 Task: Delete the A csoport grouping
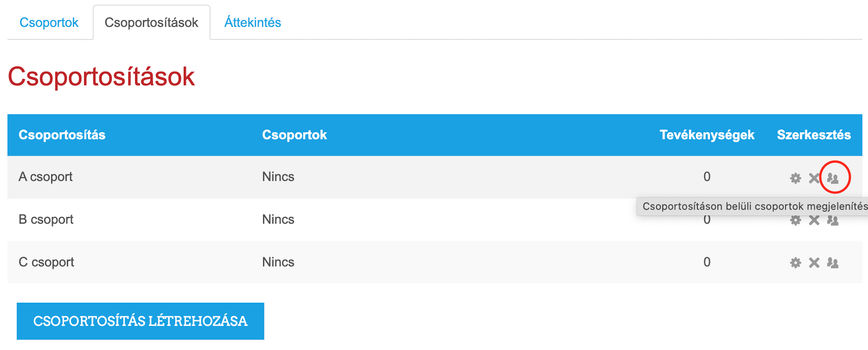point(814,178)
